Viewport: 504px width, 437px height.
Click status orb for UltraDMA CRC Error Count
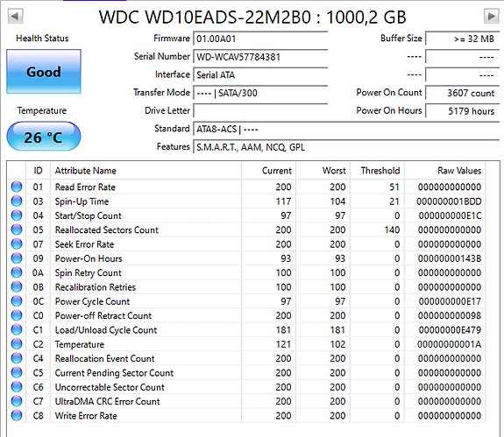click(17, 401)
